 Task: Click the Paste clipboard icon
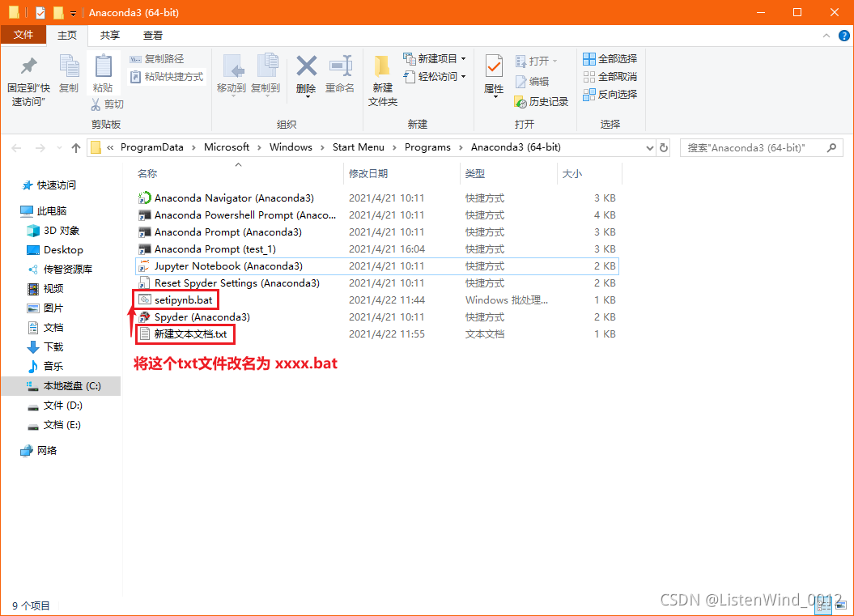pos(103,66)
